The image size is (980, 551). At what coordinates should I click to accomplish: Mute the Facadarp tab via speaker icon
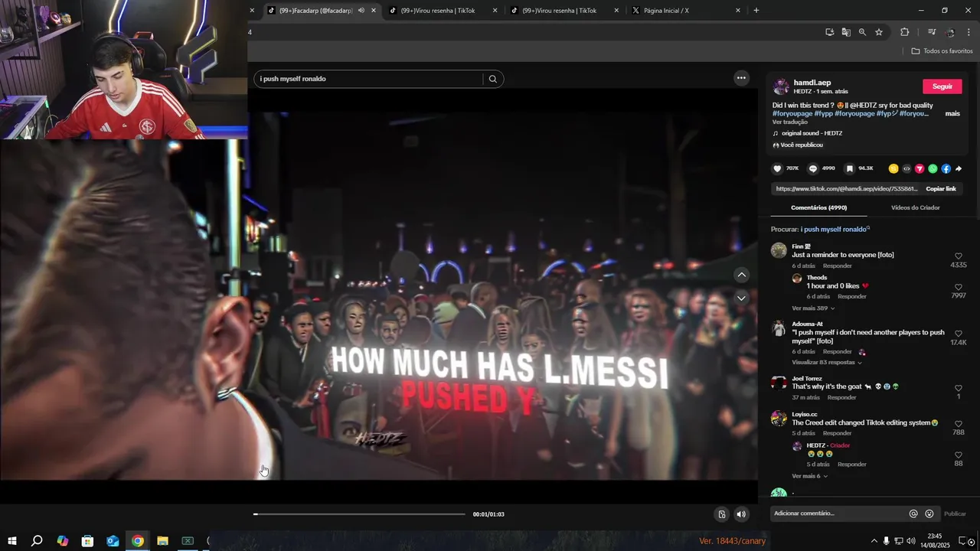pyautogui.click(x=361, y=11)
